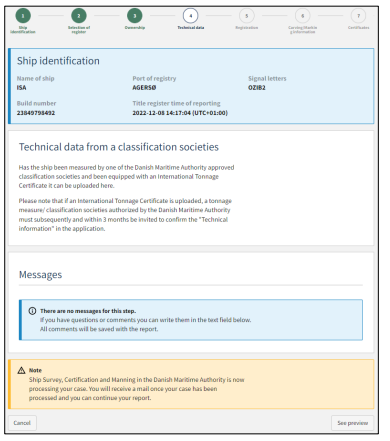This screenshot has height=441, width=390.
Task: Click the Signal letters label
Action: click(267, 79)
